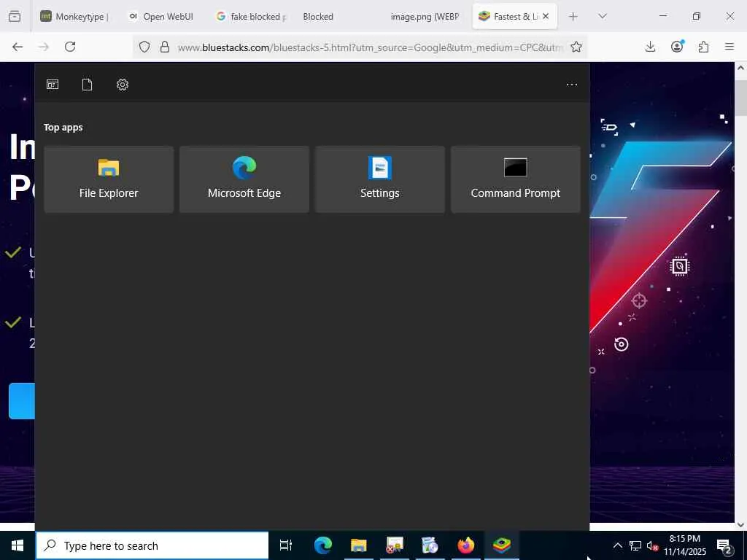Open the installer disc icon on taskbar
Image resolution: width=747 pixels, height=560 pixels.
point(430,545)
